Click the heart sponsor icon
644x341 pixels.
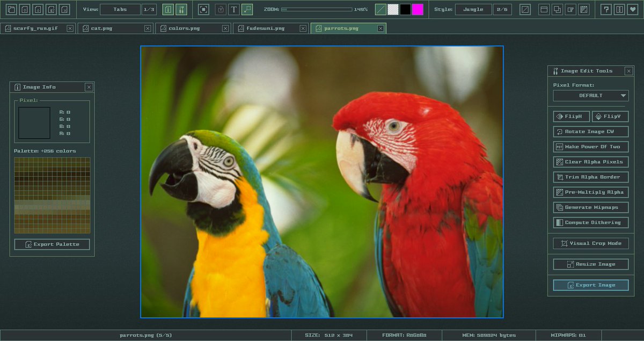tap(633, 9)
